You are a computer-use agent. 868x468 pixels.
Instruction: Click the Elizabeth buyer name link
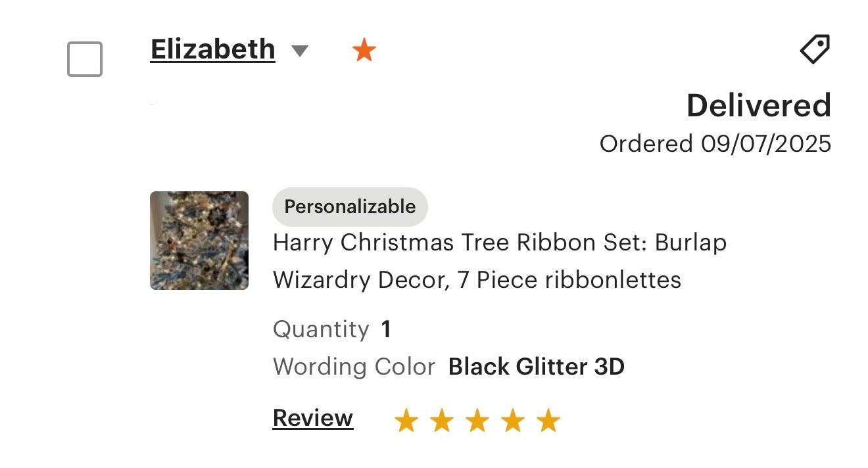tap(212, 49)
